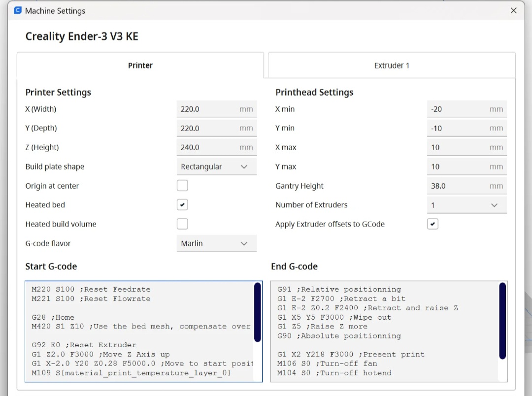This screenshot has height=396, width=532.
Task: Edit the Y min value field
Action: pos(467,128)
